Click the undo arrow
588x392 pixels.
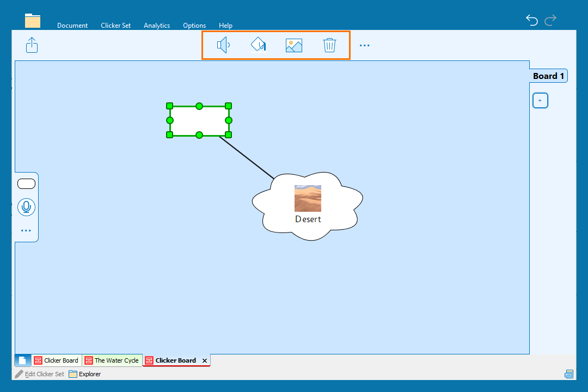532,20
